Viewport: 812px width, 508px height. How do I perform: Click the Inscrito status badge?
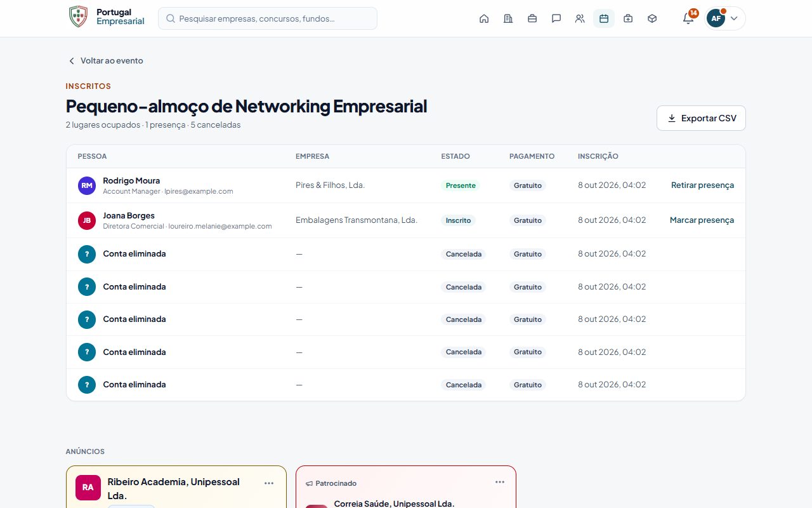(x=458, y=220)
